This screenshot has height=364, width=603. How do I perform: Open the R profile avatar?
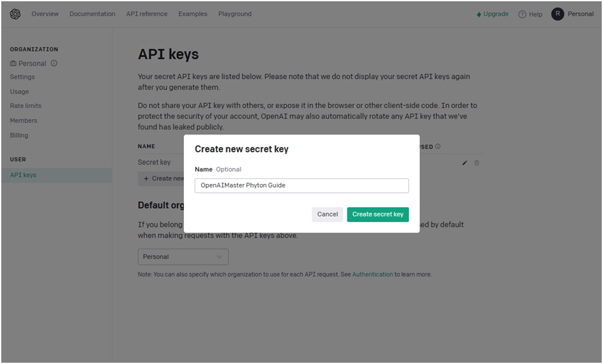tap(557, 14)
